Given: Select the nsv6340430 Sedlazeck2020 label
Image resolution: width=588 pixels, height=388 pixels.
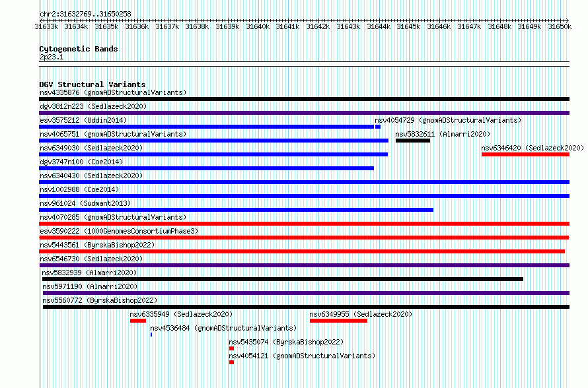Looking at the screenshot, I should (91, 176).
